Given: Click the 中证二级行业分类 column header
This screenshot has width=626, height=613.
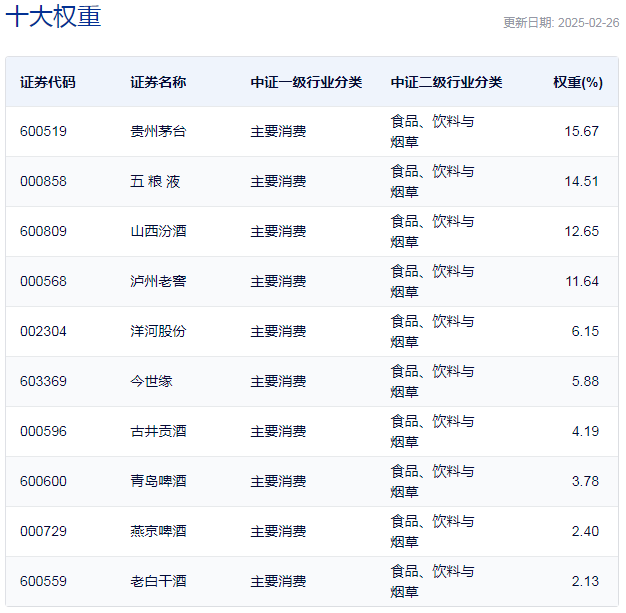Looking at the screenshot, I should click(446, 82).
